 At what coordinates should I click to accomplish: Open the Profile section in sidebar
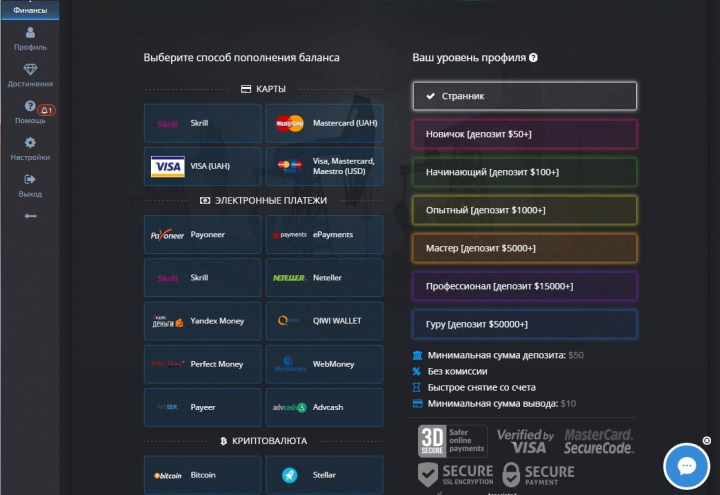pyautogui.click(x=29, y=39)
